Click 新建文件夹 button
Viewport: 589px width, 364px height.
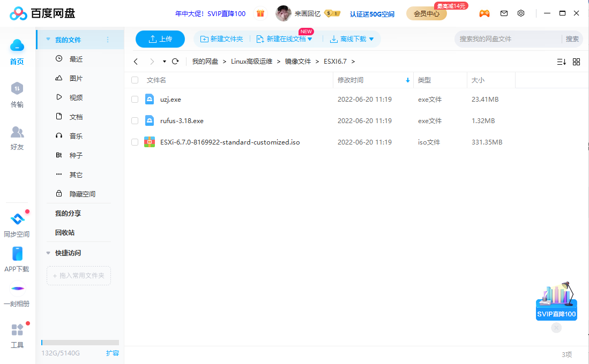[x=222, y=39]
